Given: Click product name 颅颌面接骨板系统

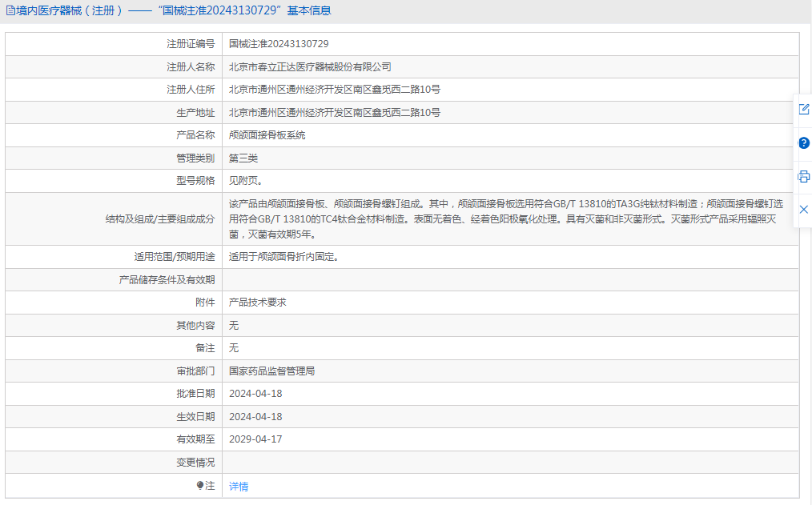Looking at the screenshot, I should click(267, 135).
